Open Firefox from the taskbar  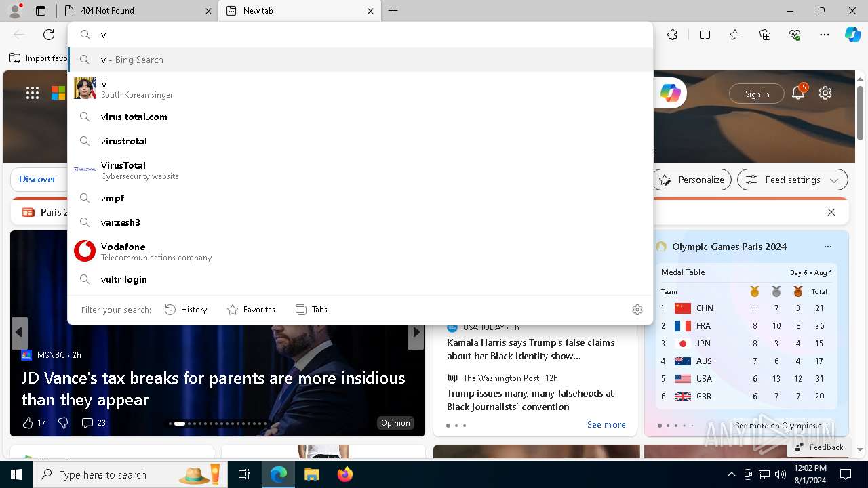344,474
